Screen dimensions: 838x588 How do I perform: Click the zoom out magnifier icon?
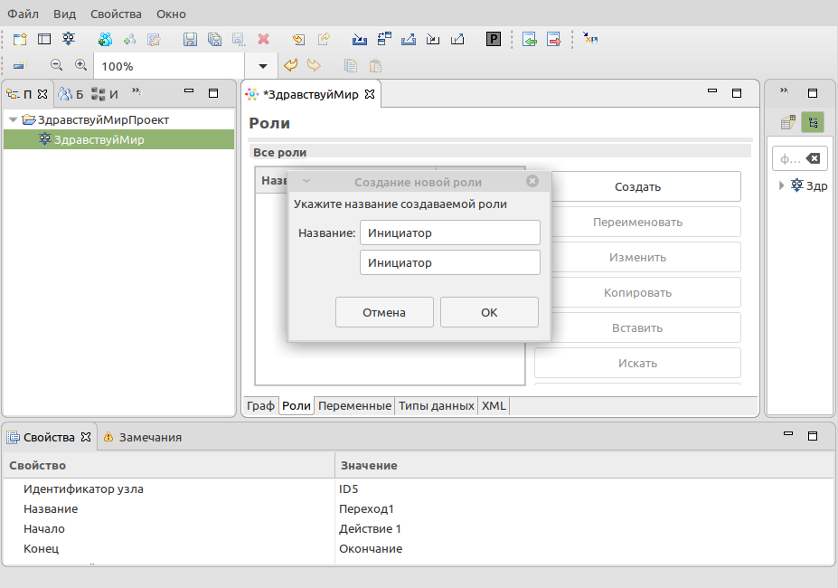coord(56,66)
